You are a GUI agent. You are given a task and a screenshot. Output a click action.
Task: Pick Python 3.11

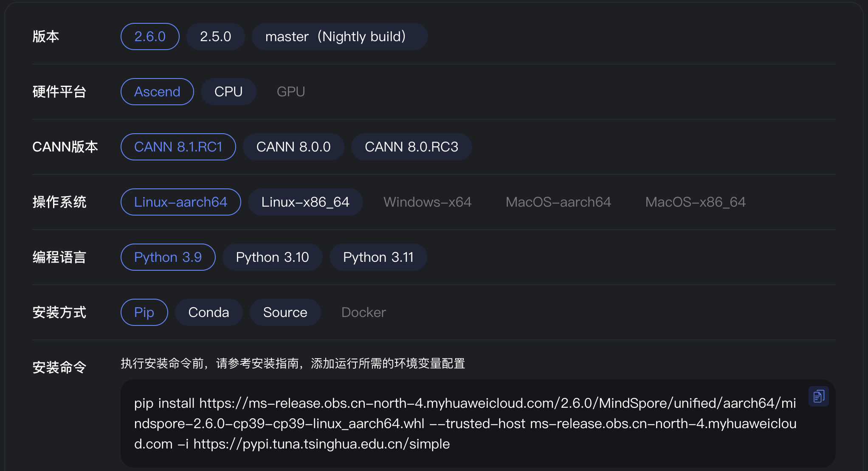[378, 257]
